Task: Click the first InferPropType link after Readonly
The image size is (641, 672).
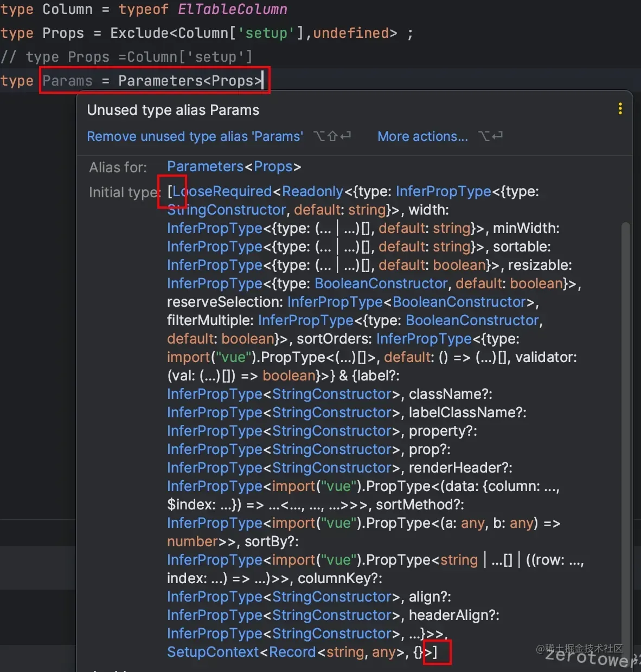Action: (444, 191)
